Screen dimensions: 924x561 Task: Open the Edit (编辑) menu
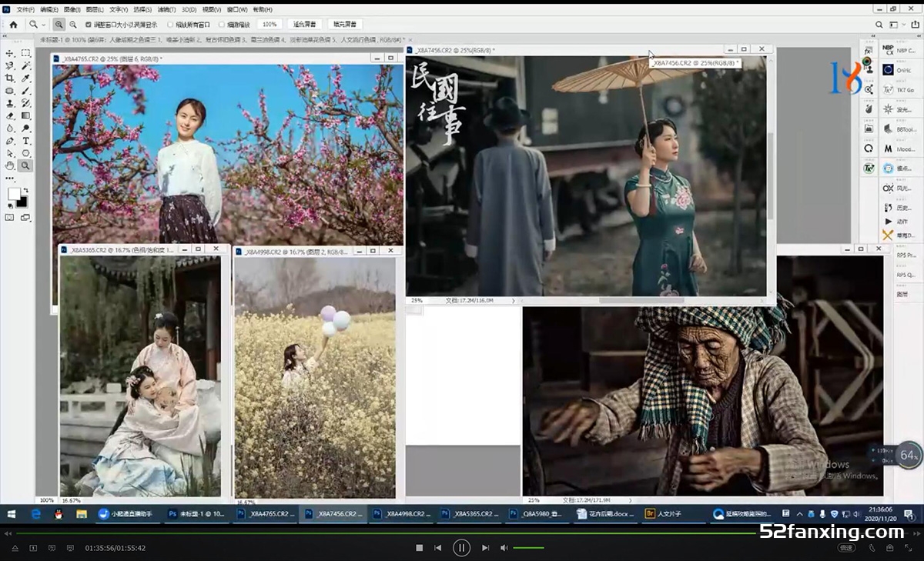[x=49, y=10]
